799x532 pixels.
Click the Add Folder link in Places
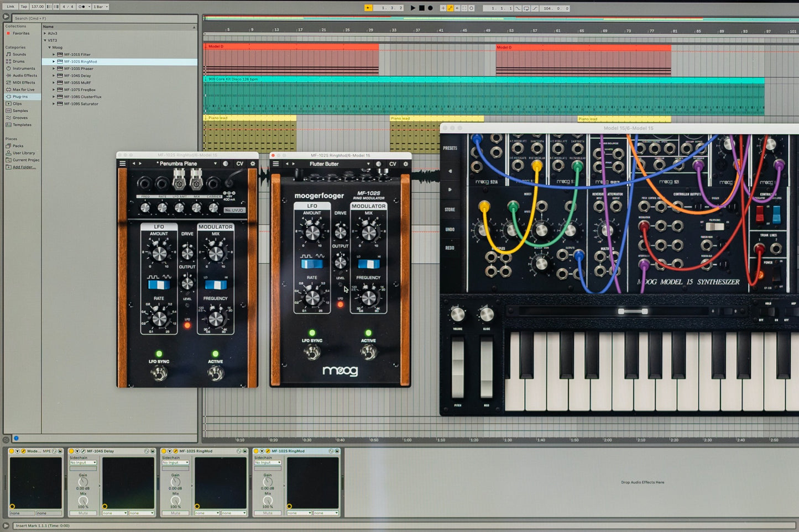[x=24, y=167]
